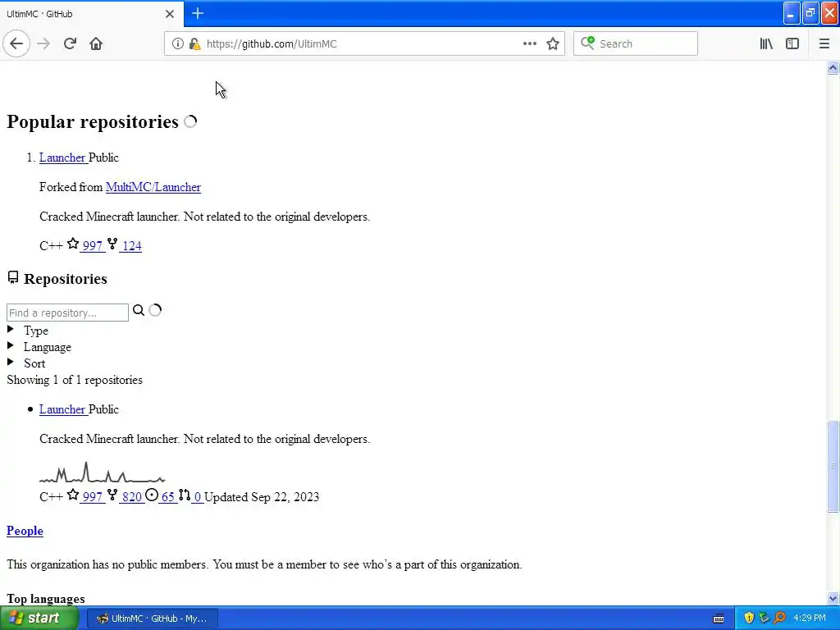Bookmark this page with the star

point(553,43)
